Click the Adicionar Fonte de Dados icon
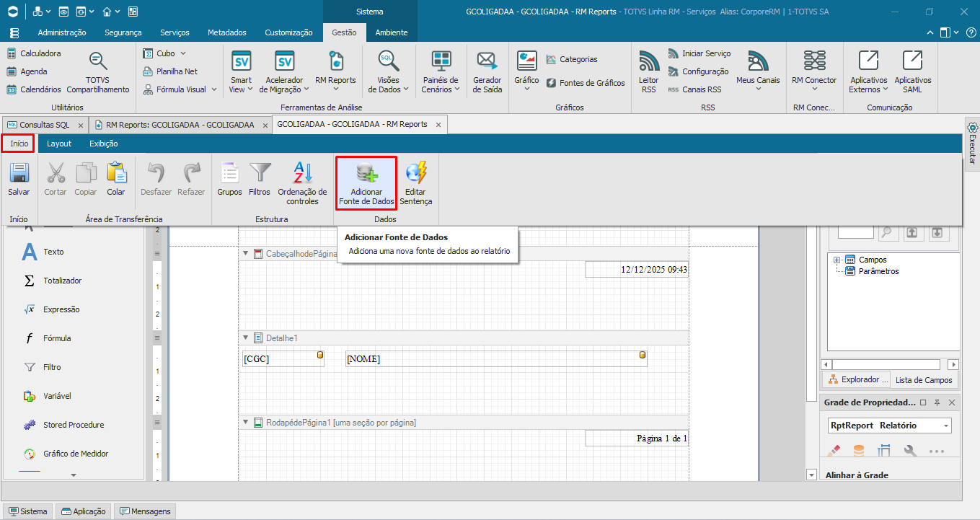The width and height of the screenshot is (980, 520). pos(366,174)
